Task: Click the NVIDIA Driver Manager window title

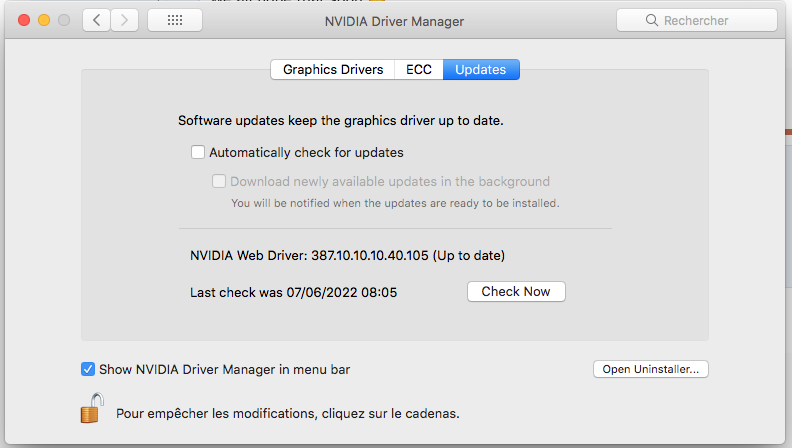Action: (x=394, y=20)
